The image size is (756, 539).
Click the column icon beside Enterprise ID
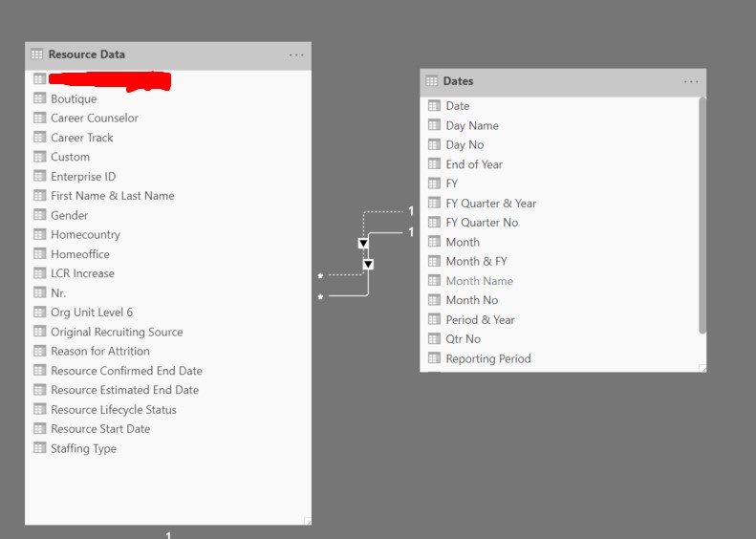click(40, 176)
